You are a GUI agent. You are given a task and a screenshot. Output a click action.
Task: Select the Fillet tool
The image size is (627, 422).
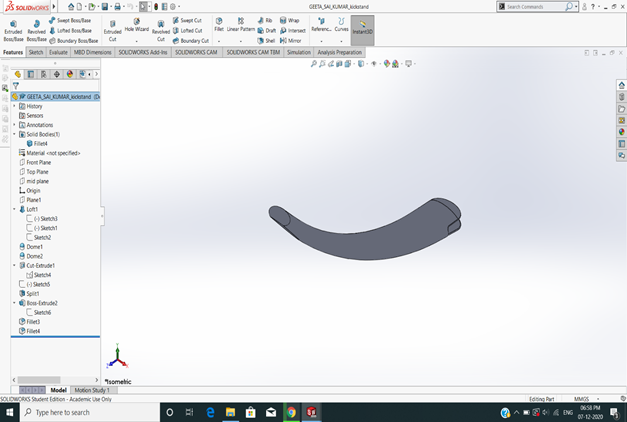click(x=219, y=25)
